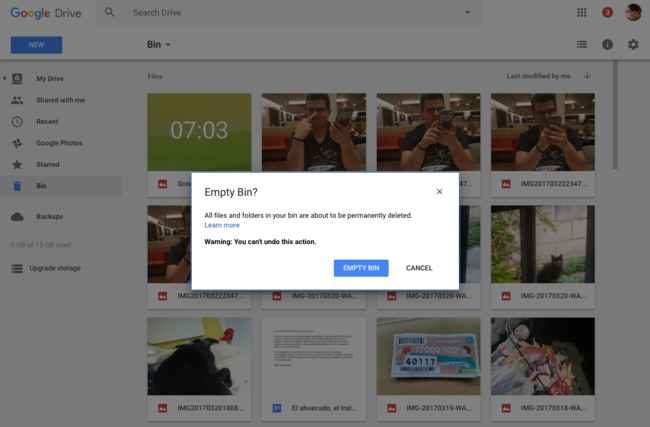Reverse sort direction with the arrow
The width and height of the screenshot is (650, 427).
click(x=587, y=75)
